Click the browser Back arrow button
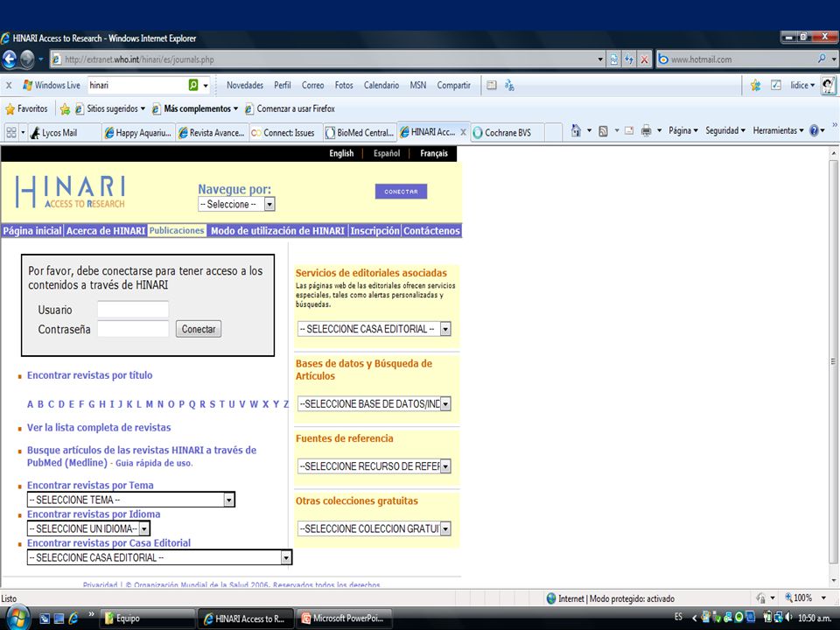840x630 pixels. point(9,59)
